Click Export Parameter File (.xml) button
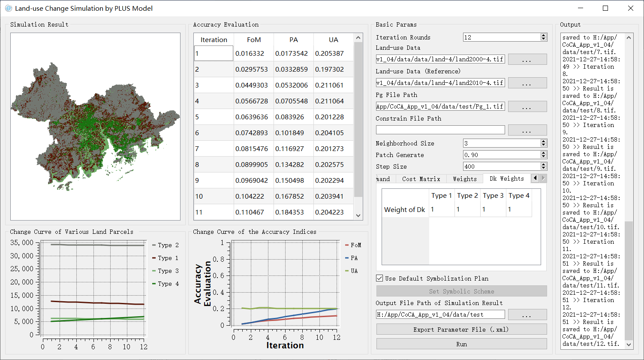Screen dimensions: 644x360 tap(461, 330)
